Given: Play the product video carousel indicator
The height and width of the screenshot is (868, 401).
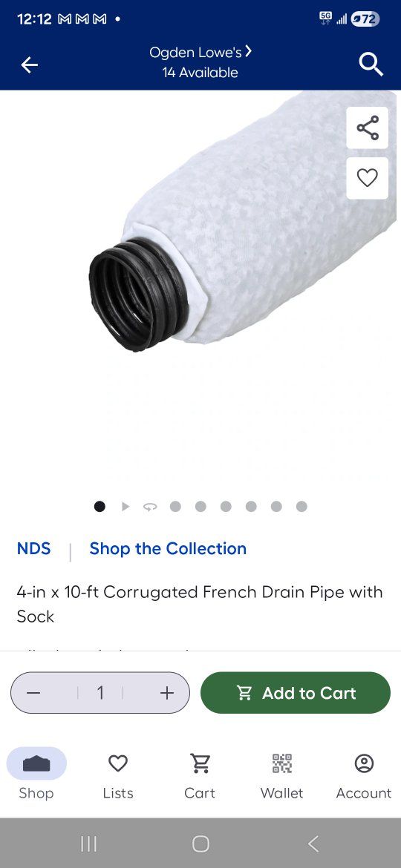Looking at the screenshot, I should point(125,507).
